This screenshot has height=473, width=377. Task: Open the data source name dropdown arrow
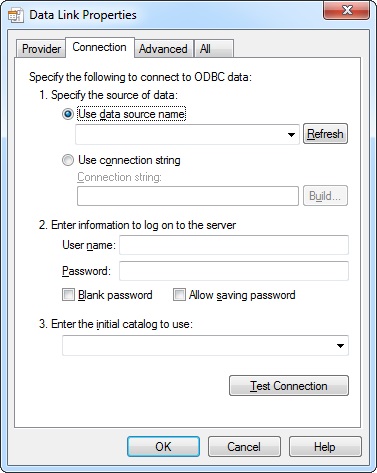click(291, 135)
